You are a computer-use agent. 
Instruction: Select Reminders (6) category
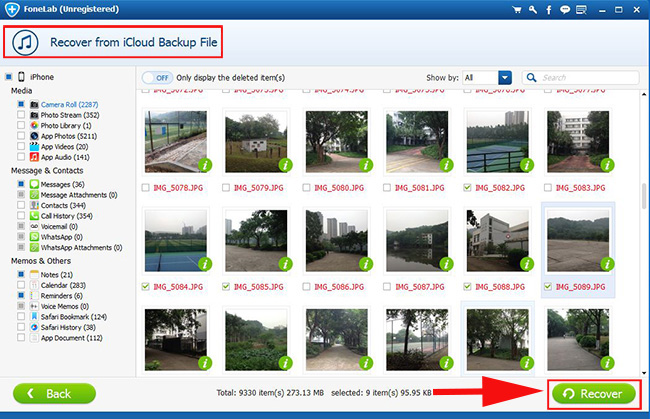click(62, 295)
